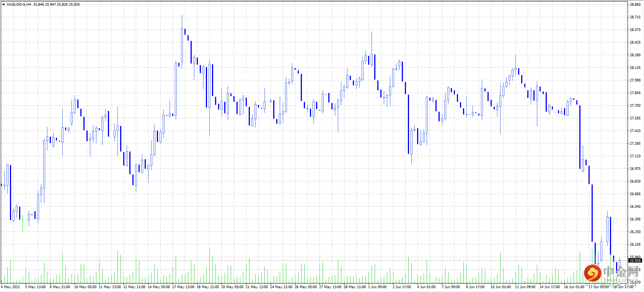The width and height of the screenshot is (644, 292).
Task: Click the 27.265 price axis label
Action: click(x=635, y=144)
